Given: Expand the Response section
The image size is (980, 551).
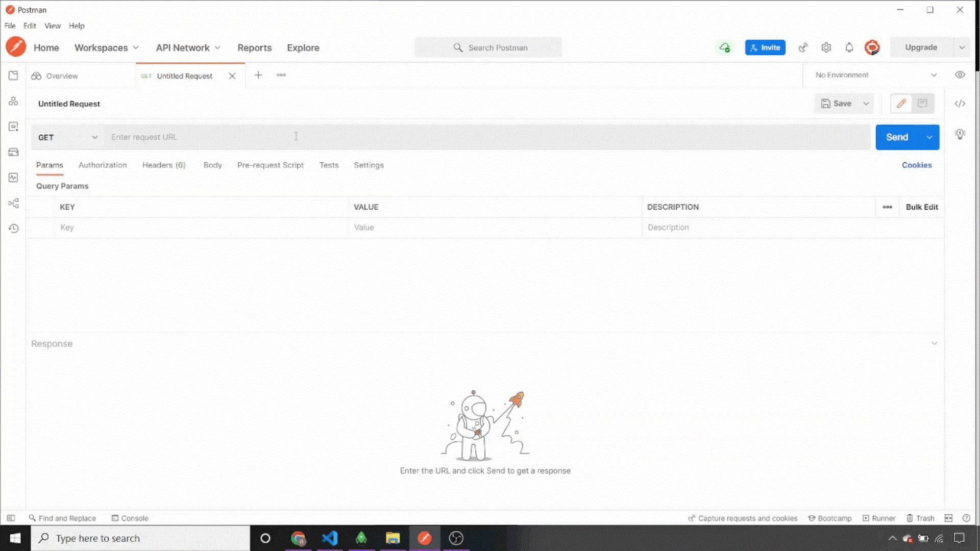Looking at the screenshot, I should point(934,343).
